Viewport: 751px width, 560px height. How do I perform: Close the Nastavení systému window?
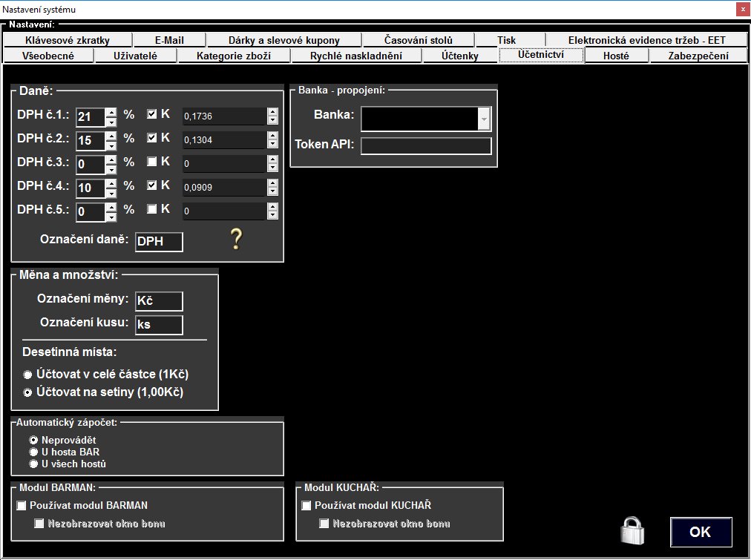click(x=741, y=10)
